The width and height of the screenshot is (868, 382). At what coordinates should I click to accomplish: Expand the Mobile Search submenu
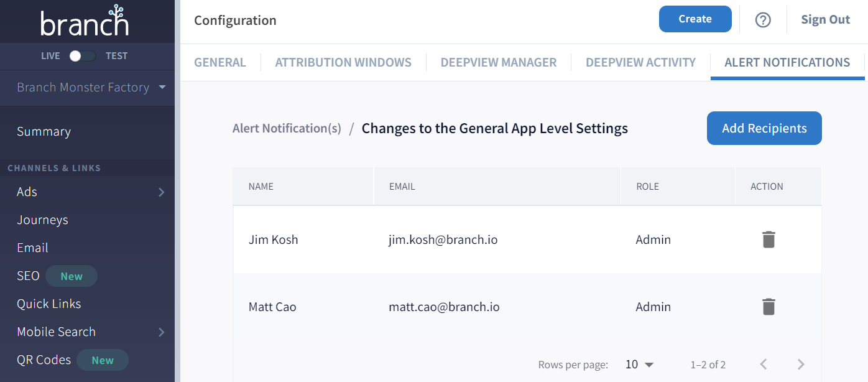pyautogui.click(x=161, y=332)
